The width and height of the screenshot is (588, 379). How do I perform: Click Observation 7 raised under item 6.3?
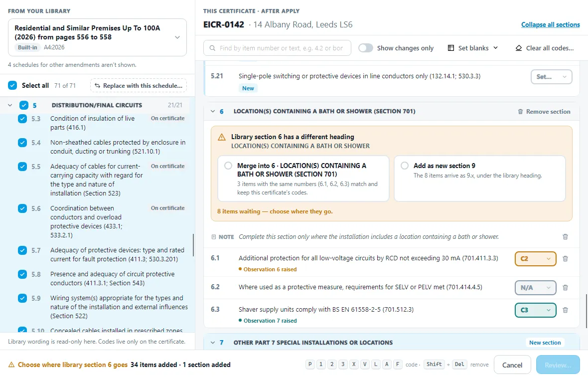click(268, 321)
